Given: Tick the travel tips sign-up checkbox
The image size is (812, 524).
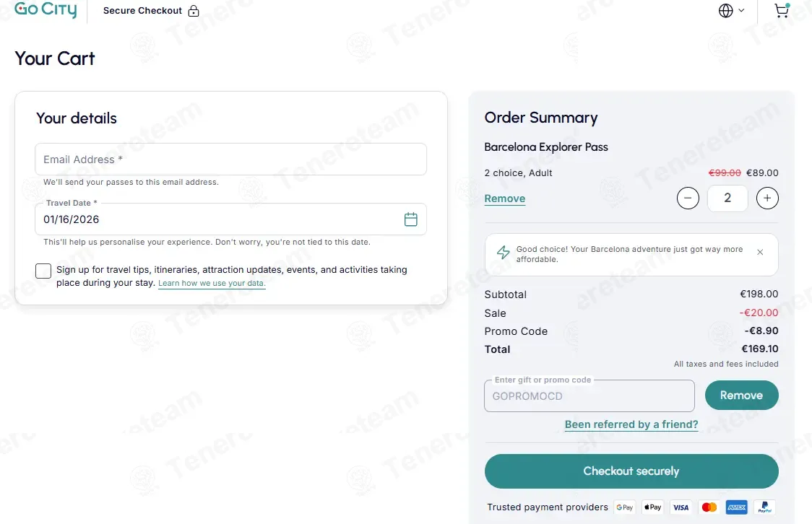Looking at the screenshot, I should [43, 271].
